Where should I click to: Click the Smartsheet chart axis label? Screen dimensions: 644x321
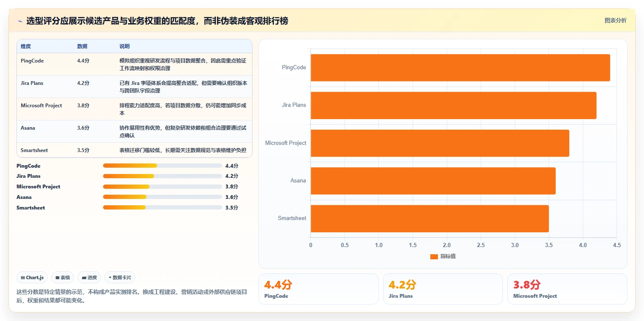pos(292,218)
